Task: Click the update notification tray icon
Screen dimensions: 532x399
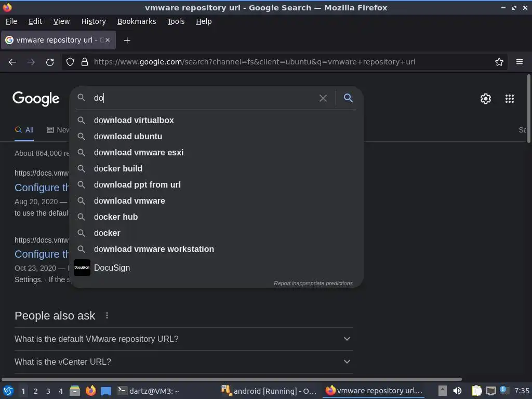Action: (x=503, y=390)
